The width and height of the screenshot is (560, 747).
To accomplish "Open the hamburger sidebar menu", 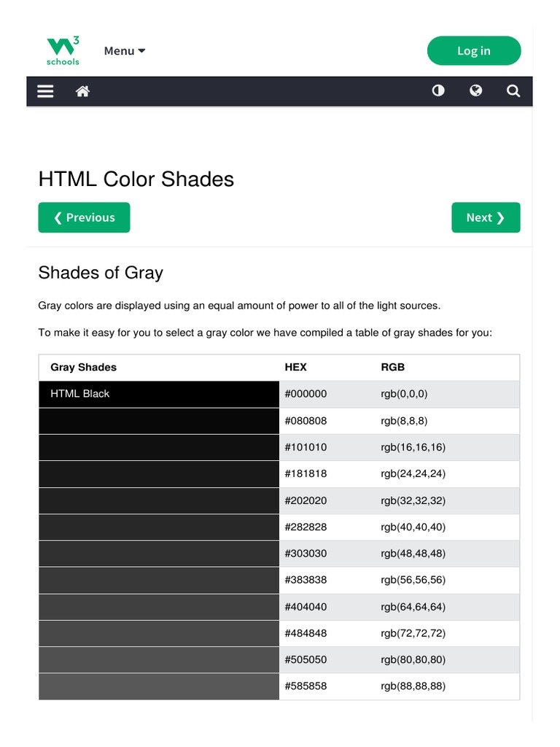I will point(45,91).
